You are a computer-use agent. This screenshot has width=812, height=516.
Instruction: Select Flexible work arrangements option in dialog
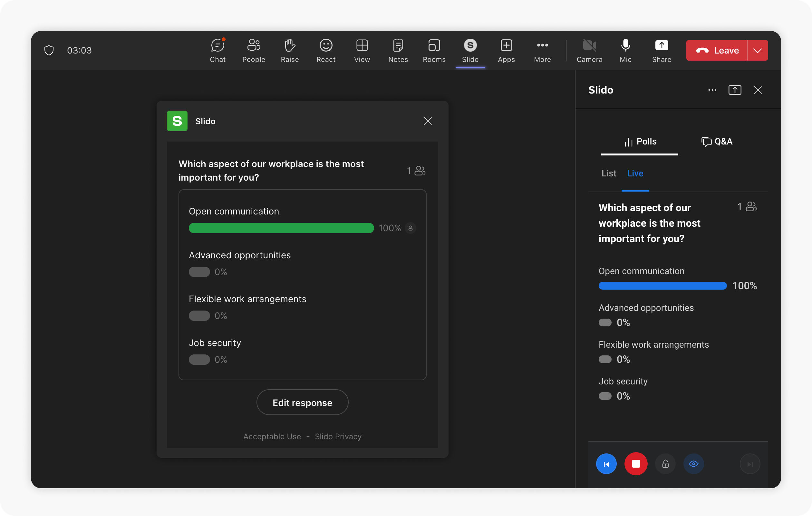pyautogui.click(x=247, y=299)
